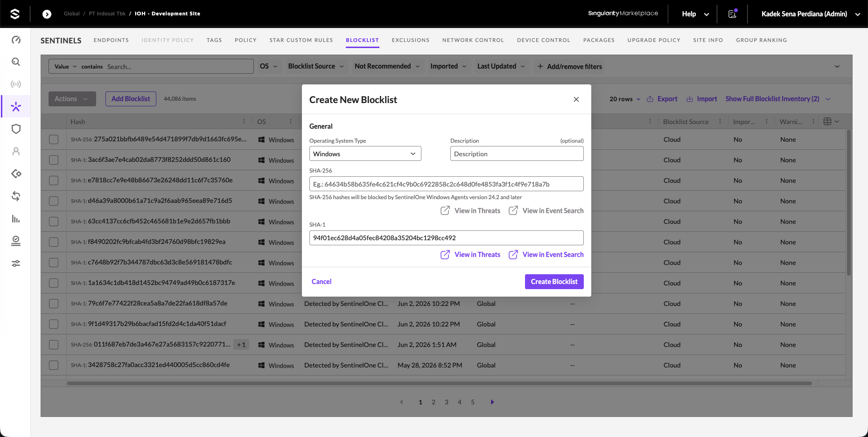
Task: Open the Operating System Type dropdown
Action: pos(365,154)
